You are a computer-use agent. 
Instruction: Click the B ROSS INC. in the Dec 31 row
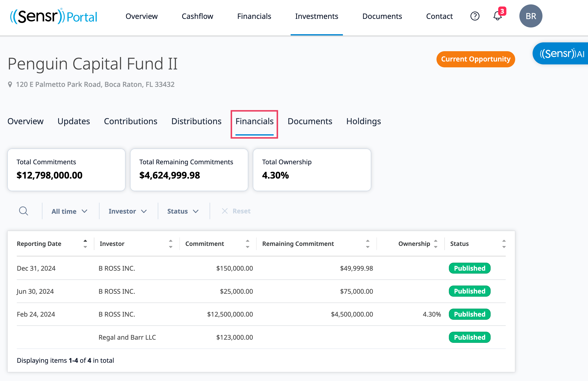point(117,268)
